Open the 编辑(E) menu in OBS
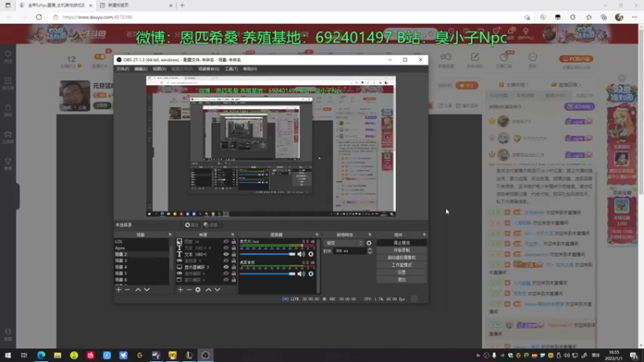The height and width of the screenshot is (362, 644). 140,69
